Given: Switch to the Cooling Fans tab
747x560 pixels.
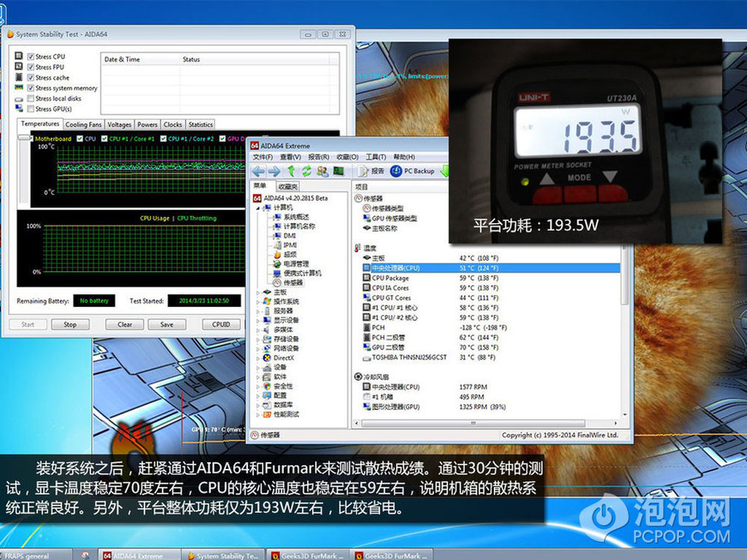Looking at the screenshot, I should click(84, 125).
